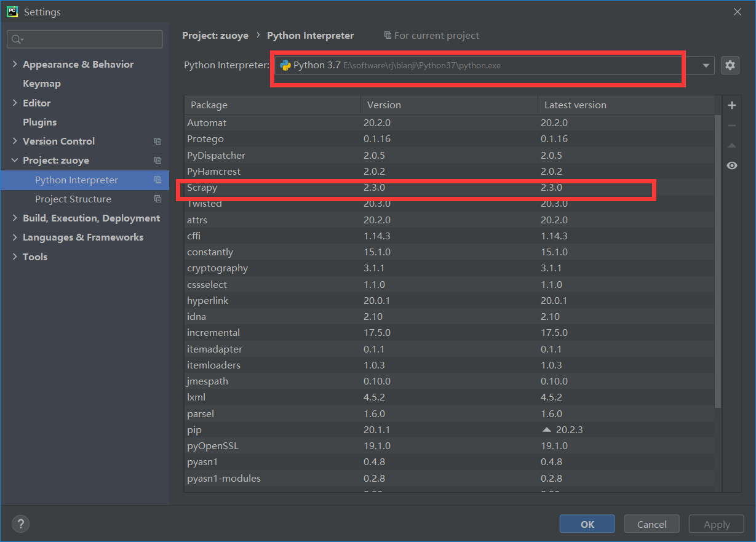
Task: Expand the Version Control section
Action: click(15, 141)
